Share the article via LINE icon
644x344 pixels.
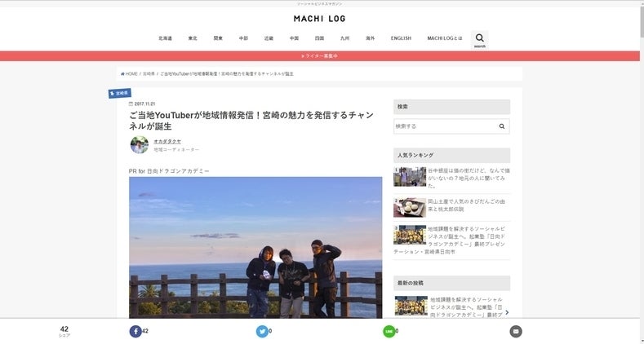click(x=389, y=331)
